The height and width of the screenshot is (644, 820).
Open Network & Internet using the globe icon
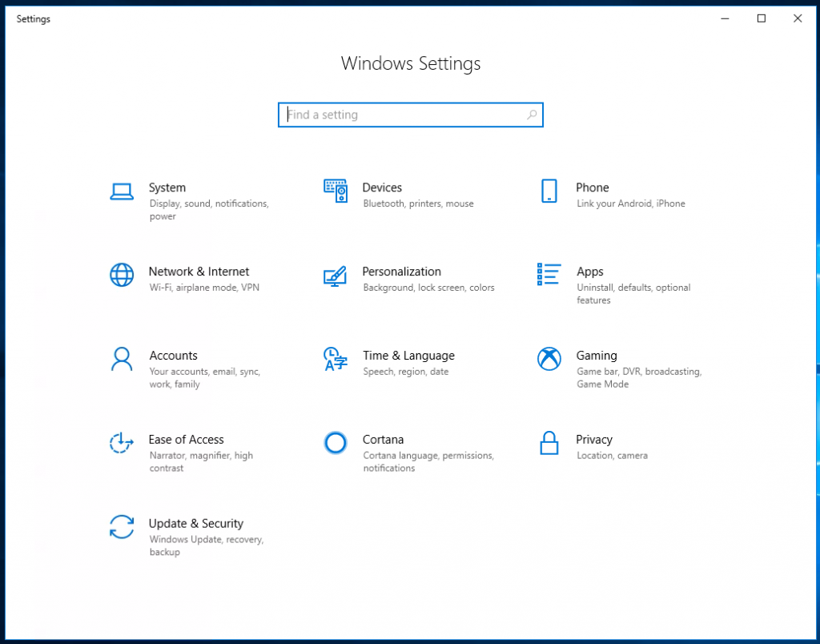121,275
